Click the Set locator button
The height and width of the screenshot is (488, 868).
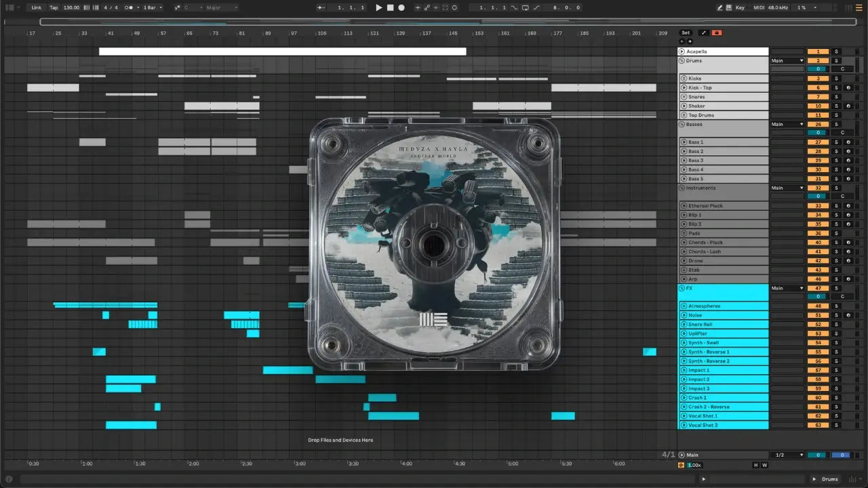(686, 33)
